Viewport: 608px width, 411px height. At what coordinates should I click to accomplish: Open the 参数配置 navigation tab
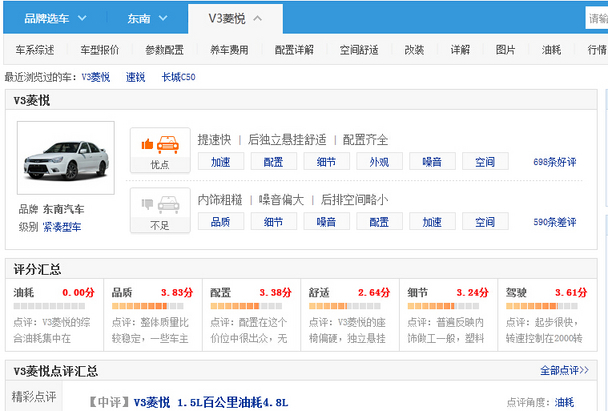pyautogui.click(x=164, y=50)
